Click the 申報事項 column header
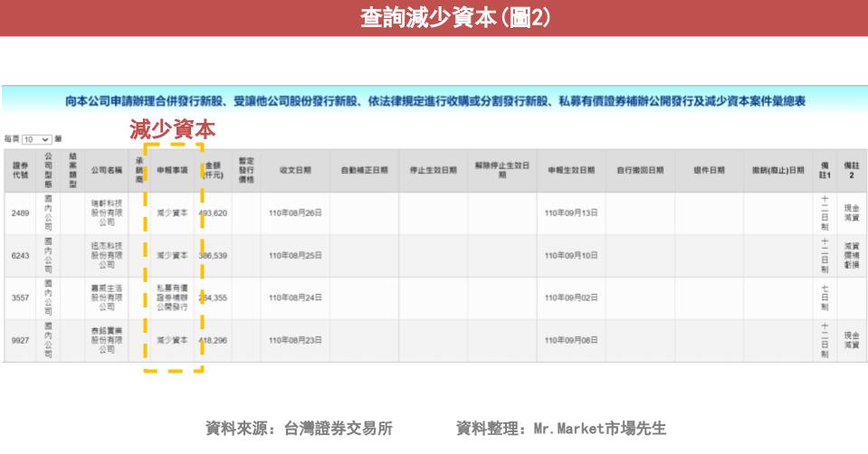This screenshot has width=868, height=454. click(x=172, y=170)
